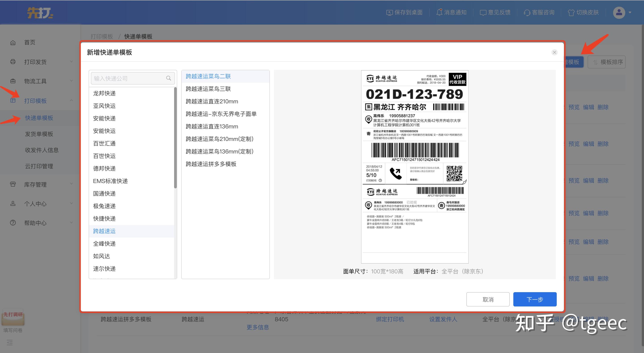Collapse the sidebar with the bottom menu icon
Screen dimensions: 644x353
pos(10,342)
